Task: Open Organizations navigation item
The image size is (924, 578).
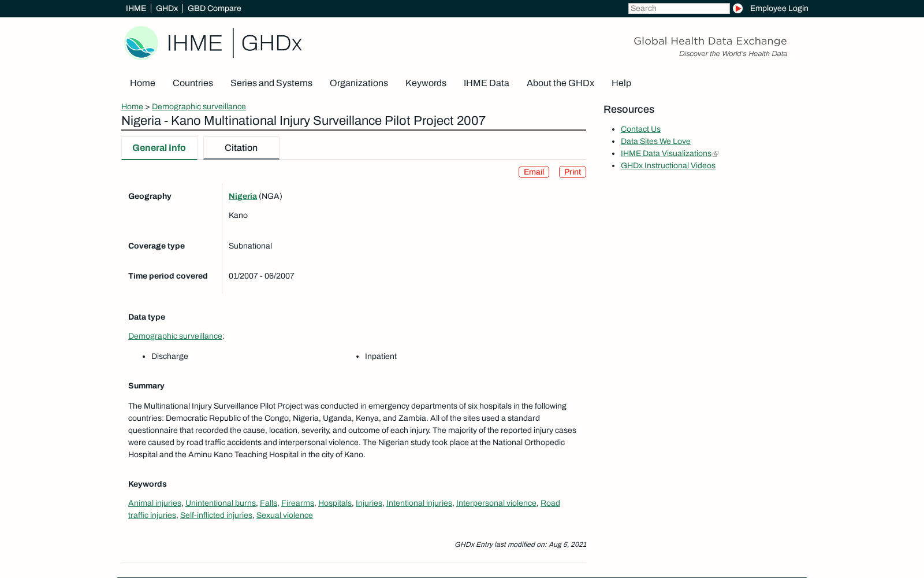Action: [x=359, y=83]
